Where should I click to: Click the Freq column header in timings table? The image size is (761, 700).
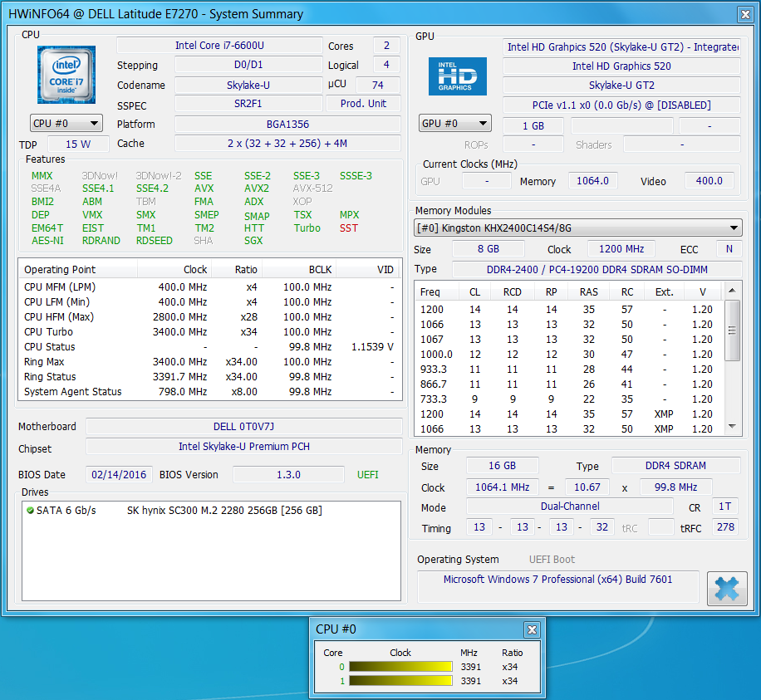[437, 292]
